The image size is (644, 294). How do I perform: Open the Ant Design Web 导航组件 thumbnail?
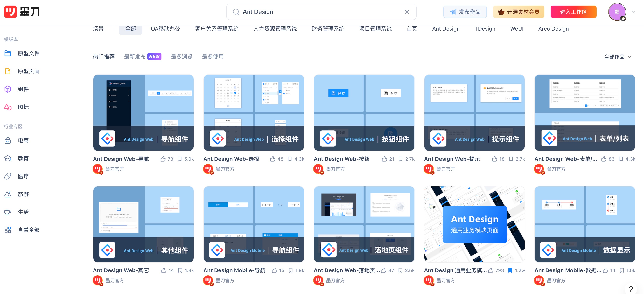pos(143,113)
